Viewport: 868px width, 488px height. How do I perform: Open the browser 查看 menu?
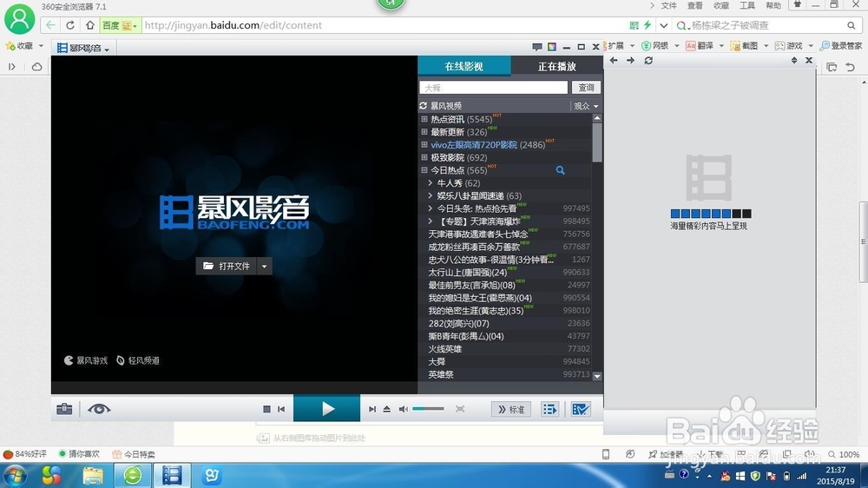(694, 5)
